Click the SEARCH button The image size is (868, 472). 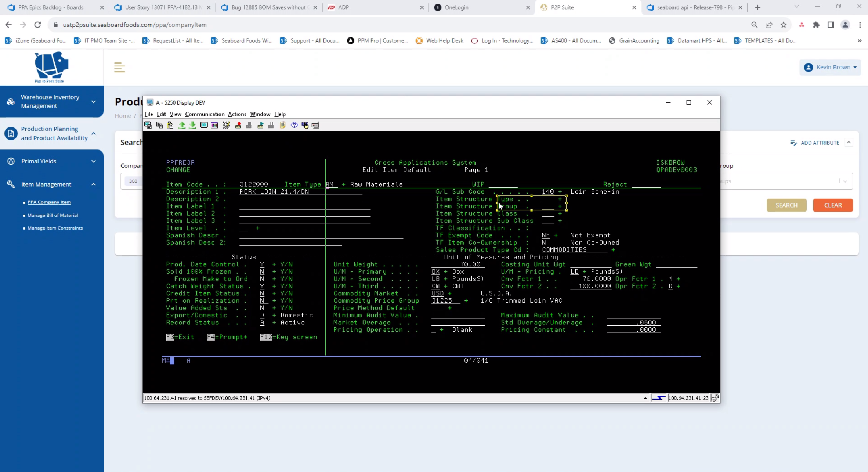click(786, 205)
